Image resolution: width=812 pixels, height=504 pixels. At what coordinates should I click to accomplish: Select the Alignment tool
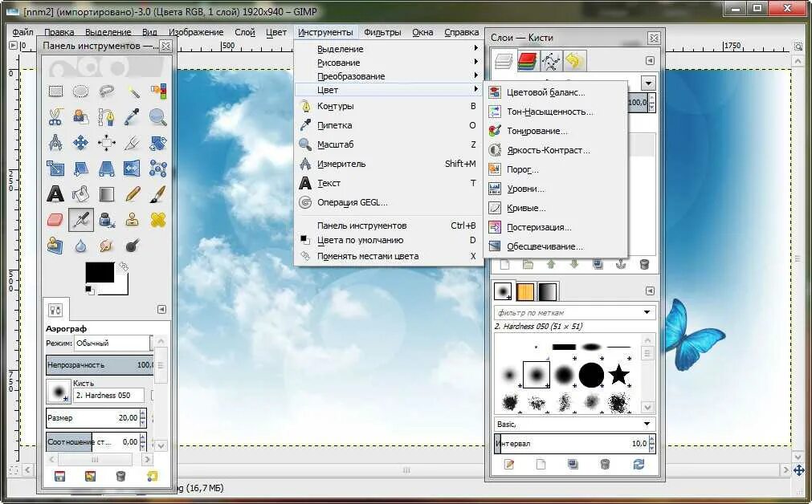tap(107, 142)
